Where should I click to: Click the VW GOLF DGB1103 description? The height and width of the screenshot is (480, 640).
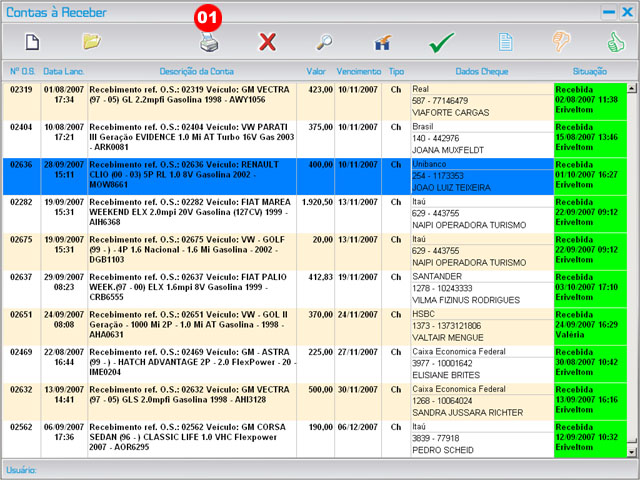pos(187,250)
